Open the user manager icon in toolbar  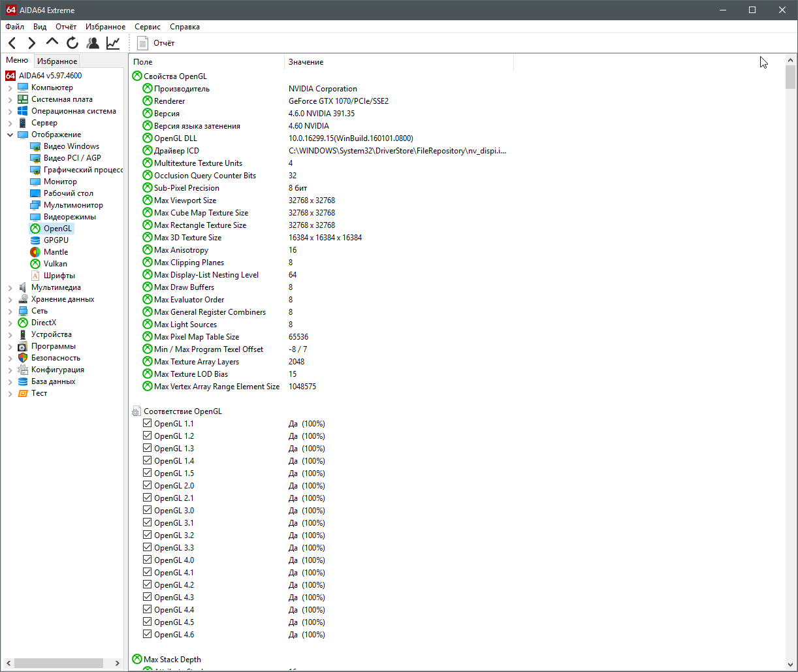pyautogui.click(x=93, y=43)
